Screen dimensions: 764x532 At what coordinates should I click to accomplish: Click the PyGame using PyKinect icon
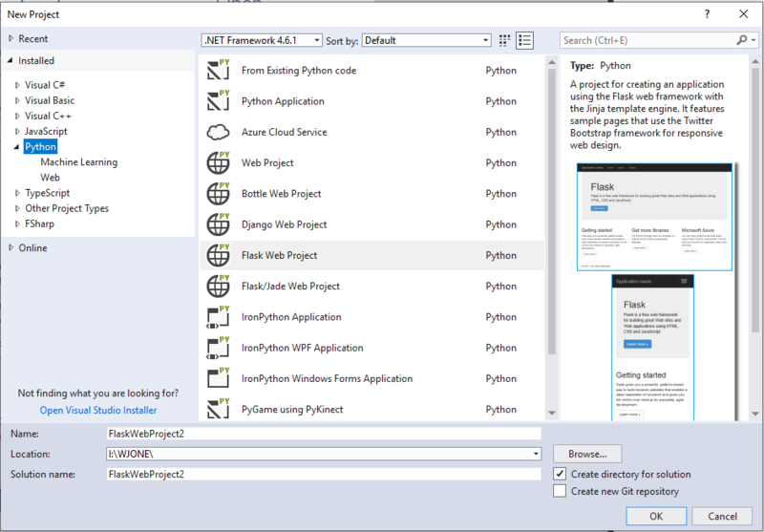coord(219,409)
